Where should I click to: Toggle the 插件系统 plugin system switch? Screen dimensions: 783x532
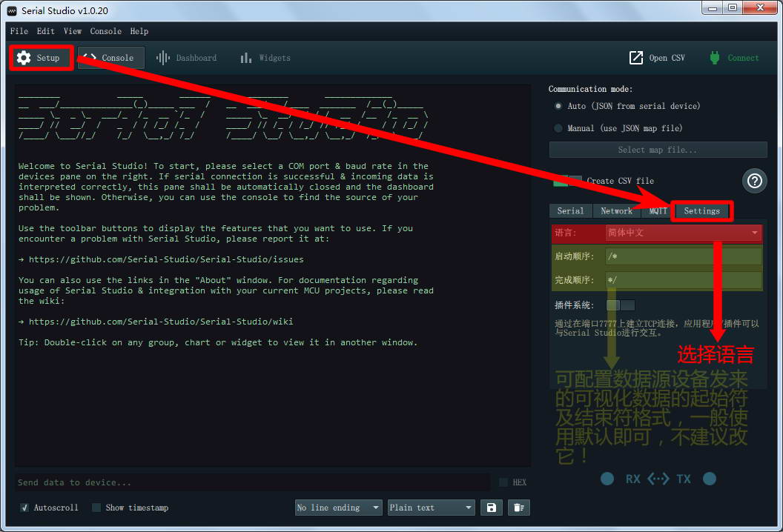coord(620,305)
